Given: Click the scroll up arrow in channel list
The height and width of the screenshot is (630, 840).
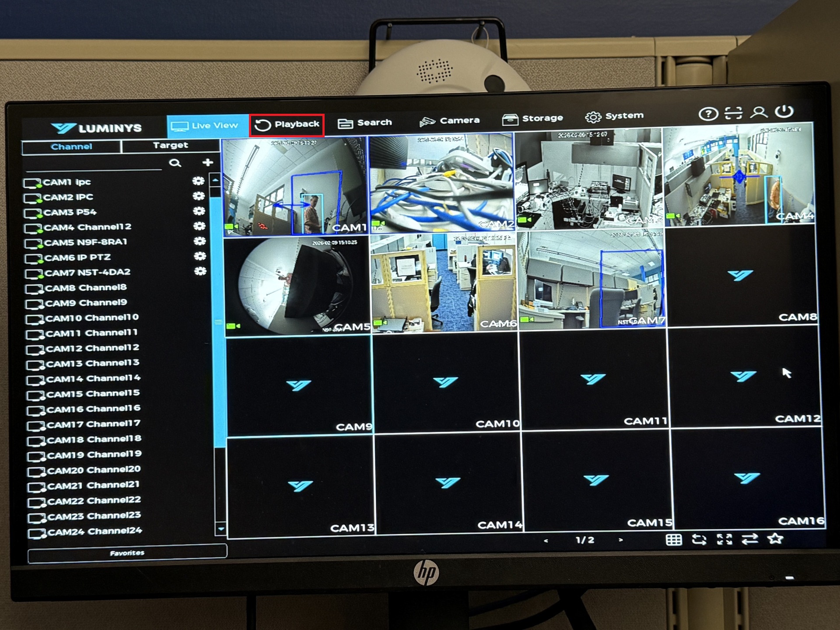Looking at the screenshot, I should [x=215, y=180].
